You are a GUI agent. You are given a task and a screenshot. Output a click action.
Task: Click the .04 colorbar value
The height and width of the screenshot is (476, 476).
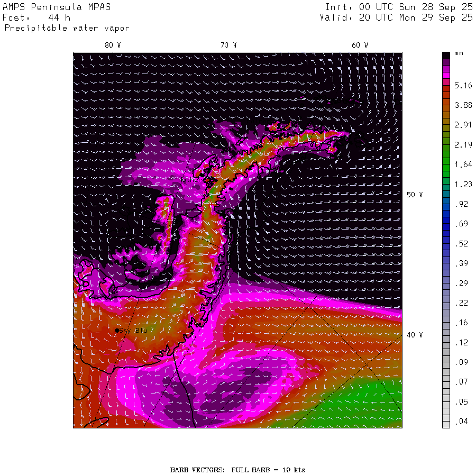[x=462, y=422]
